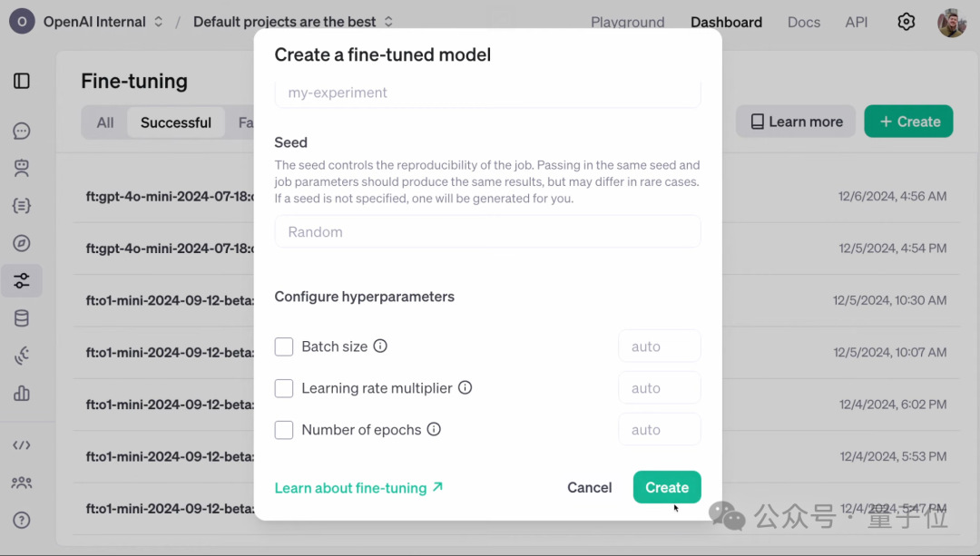
Task: Click the Create button in dialog
Action: (x=667, y=487)
